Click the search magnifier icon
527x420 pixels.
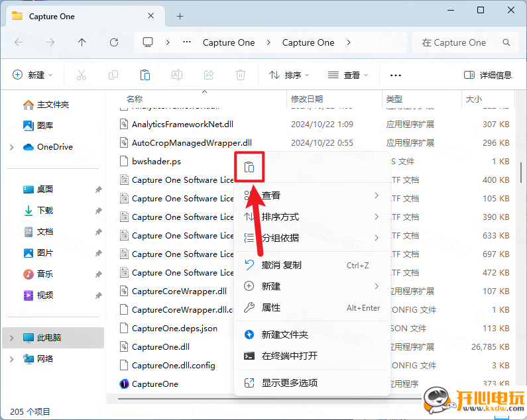(x=506, y=42)
